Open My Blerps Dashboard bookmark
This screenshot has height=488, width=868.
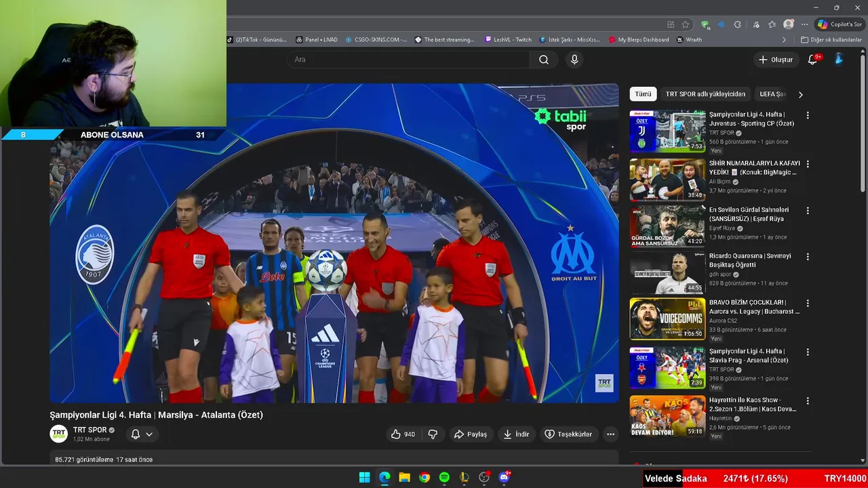click(639, 40)
